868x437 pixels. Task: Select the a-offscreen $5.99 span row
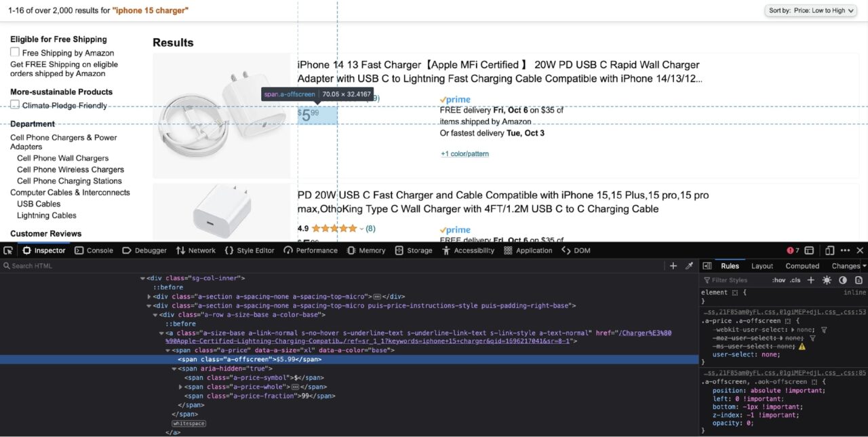click(x=349, y=360)
